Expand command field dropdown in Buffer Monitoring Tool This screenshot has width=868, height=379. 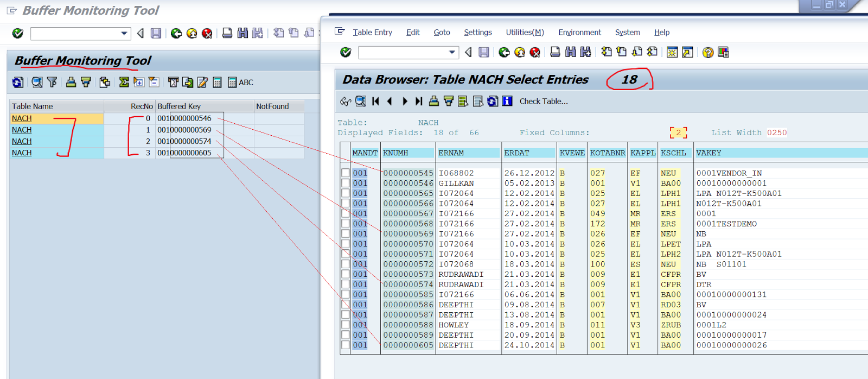pyautogui.click(x=124, y=34)
